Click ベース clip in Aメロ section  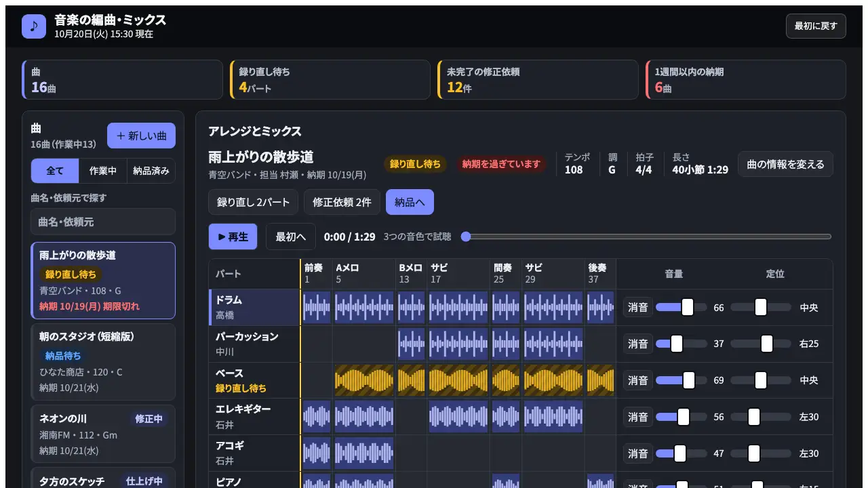364,380
